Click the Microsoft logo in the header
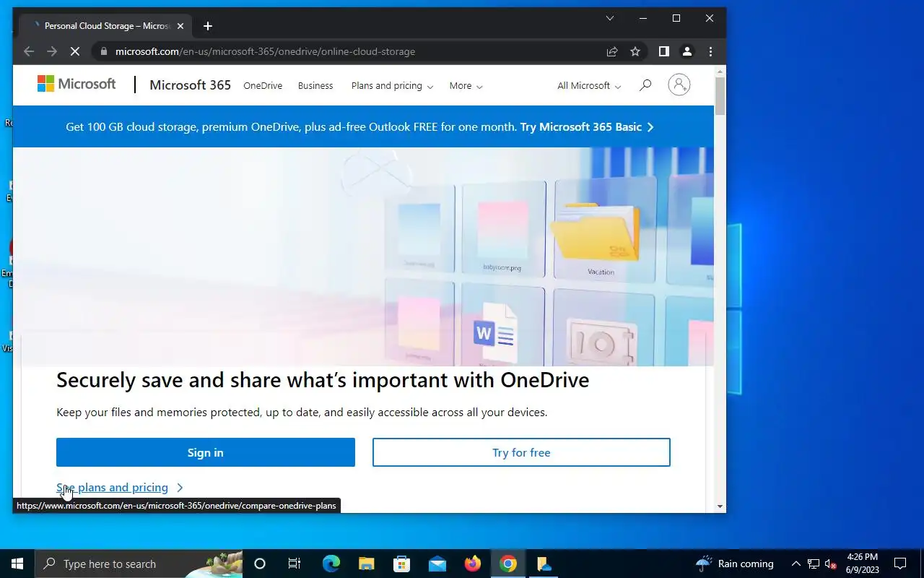This screenshot has height=578, width=924. tap(77, 85)
